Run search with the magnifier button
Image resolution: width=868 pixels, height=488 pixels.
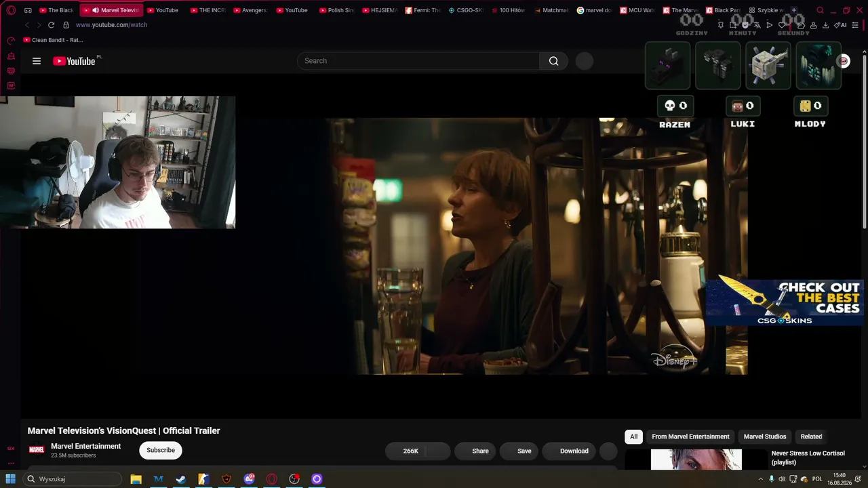pos(554,61)
